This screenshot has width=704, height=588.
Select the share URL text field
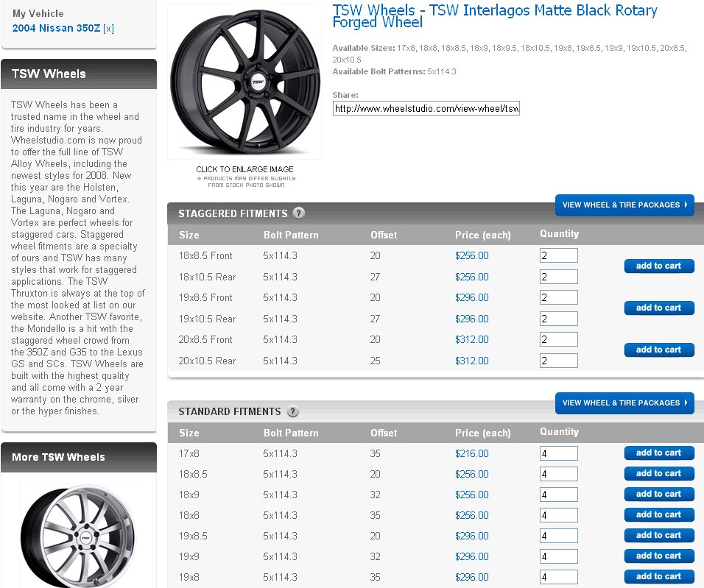click(x=426, y=109)
